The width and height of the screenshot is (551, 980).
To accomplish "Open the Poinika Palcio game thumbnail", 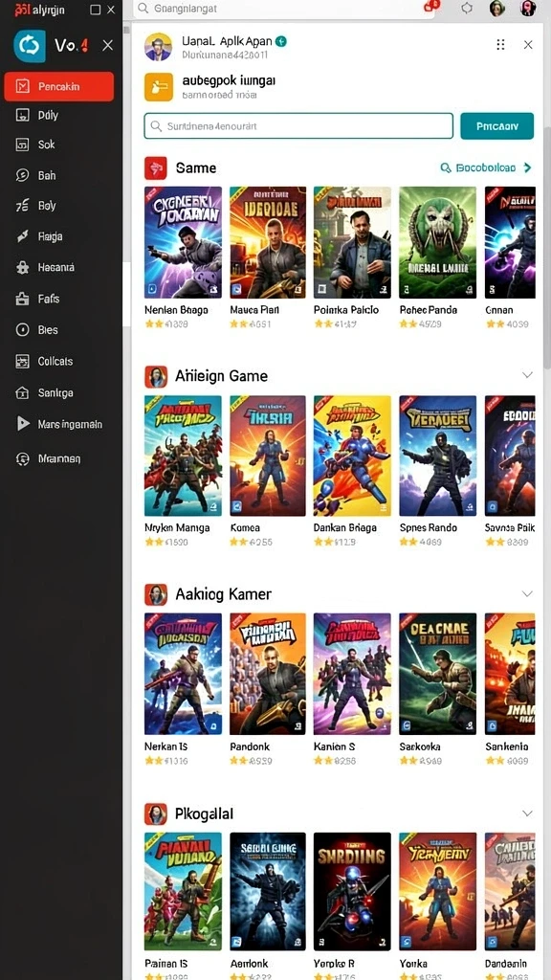I will [352, 242].
